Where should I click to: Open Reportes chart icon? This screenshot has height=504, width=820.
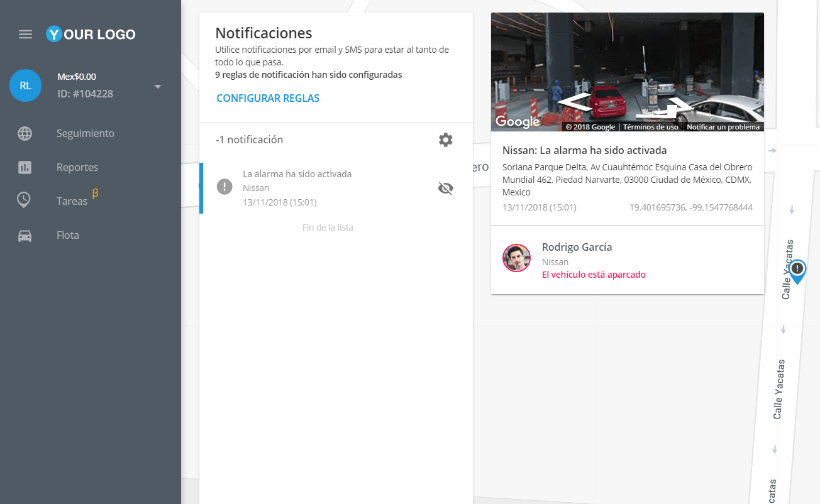(x=25, y=167)
